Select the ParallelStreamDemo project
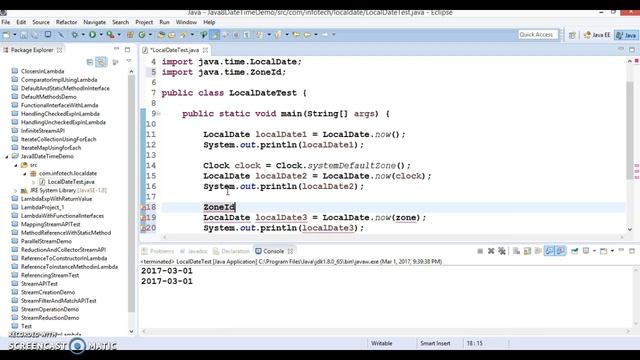640x360 pixels. 46,242
